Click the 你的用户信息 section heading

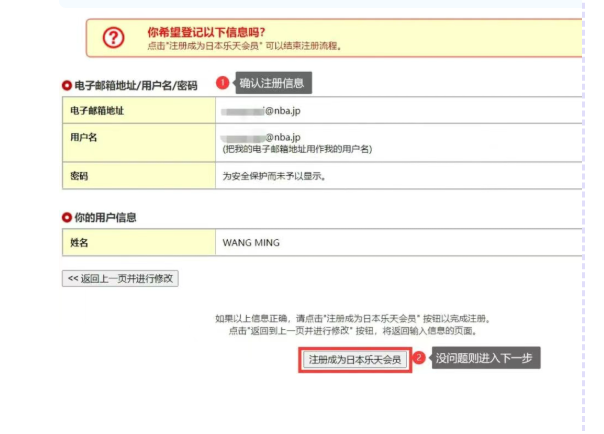pyautogui.click(x=105, y=218)
